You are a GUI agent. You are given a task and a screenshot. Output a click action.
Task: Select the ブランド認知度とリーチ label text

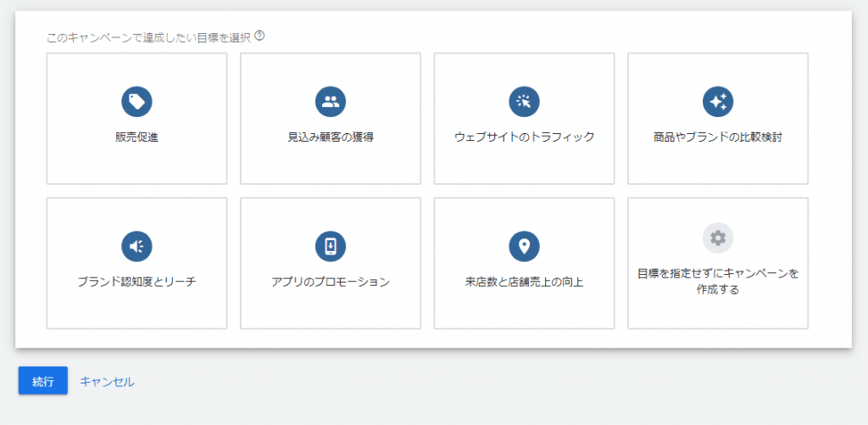[136, 282]
